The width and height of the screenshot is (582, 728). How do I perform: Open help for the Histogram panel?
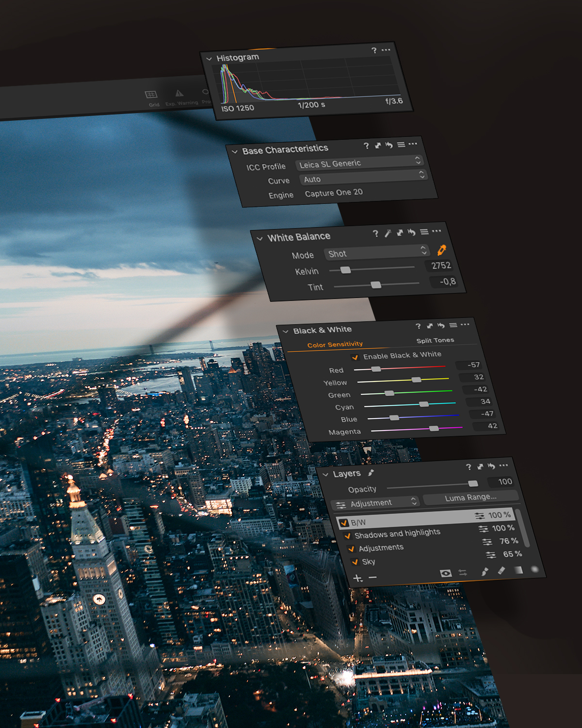pyautogui.click(x=374, y=50)
